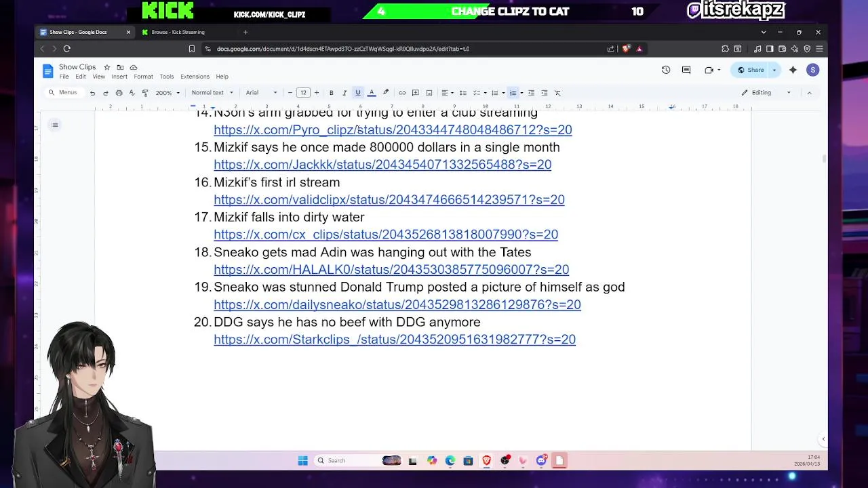The width and height of the screenshot is (868, 488).
Task: Check document cloud save status icon
Action: pyautogui.click(x=134, y=67)
